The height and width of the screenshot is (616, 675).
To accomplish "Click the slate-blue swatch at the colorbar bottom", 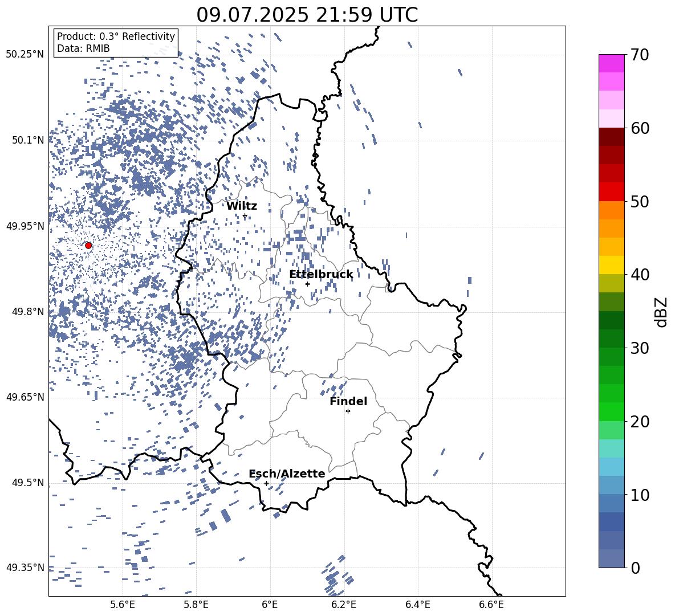I will click(x=611, y=558).
